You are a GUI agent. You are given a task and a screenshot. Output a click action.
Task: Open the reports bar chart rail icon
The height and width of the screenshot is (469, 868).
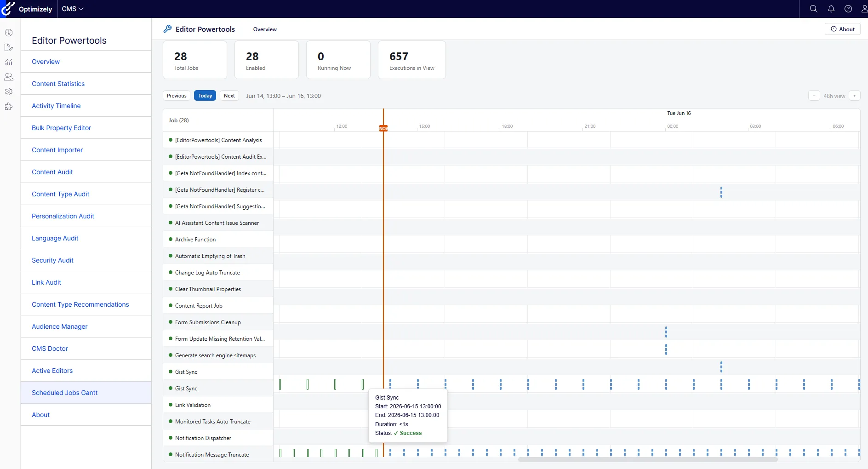point(9,62)
